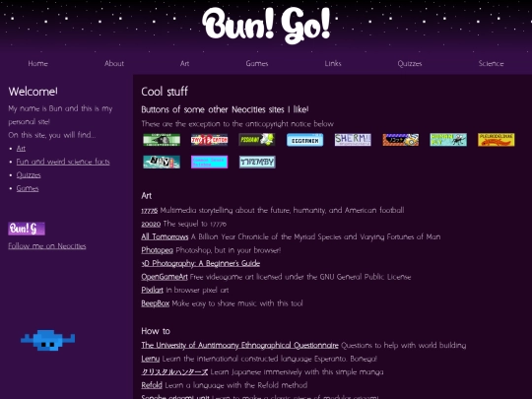Image resolution: width=532 pixels, height=399 pixels.
Task: Click the 'Welcome!' sidebar heading
Action: (x=33, y=92)
